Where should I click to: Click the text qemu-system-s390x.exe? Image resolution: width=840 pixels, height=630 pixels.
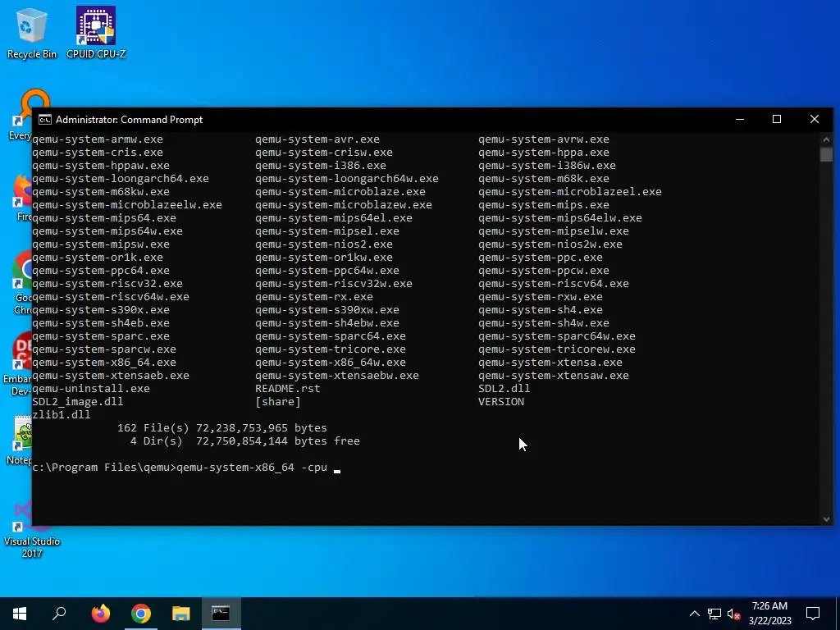[101, 309]
